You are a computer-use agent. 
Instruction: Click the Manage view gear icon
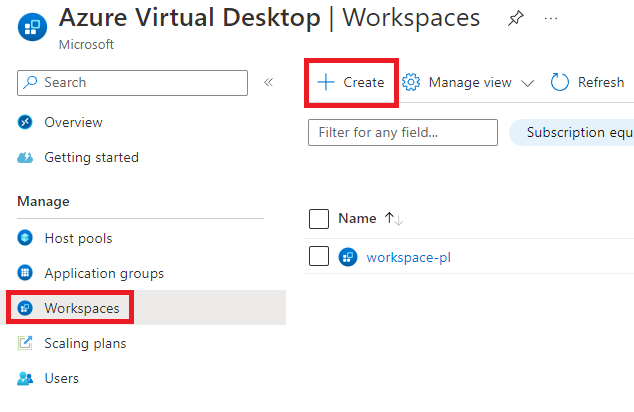(x=411, y=82)
